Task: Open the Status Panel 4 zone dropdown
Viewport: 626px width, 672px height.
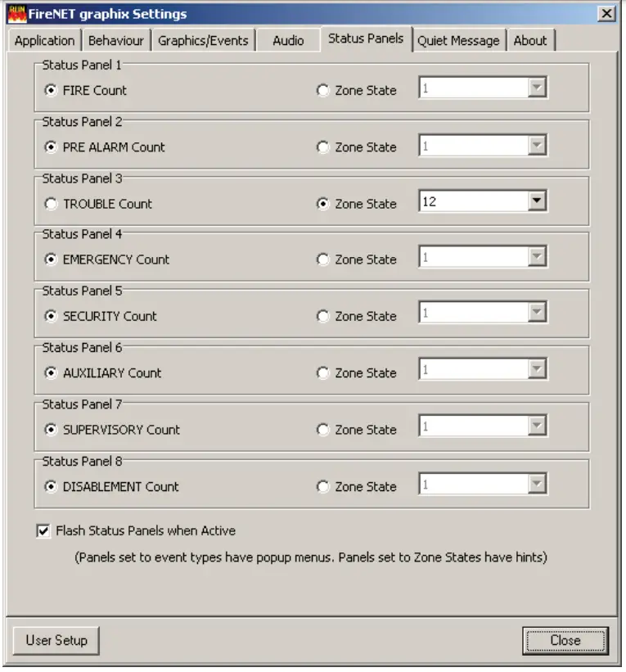Action: (537, 257)
